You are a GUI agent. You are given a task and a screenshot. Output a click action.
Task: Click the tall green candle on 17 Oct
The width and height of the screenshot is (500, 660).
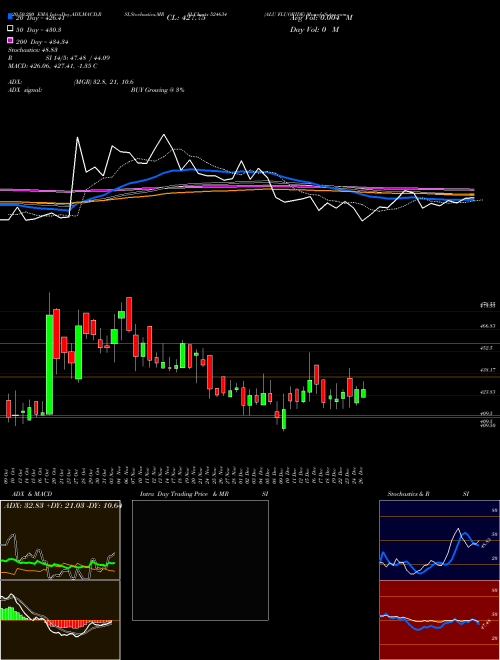[x=50, y=365]
